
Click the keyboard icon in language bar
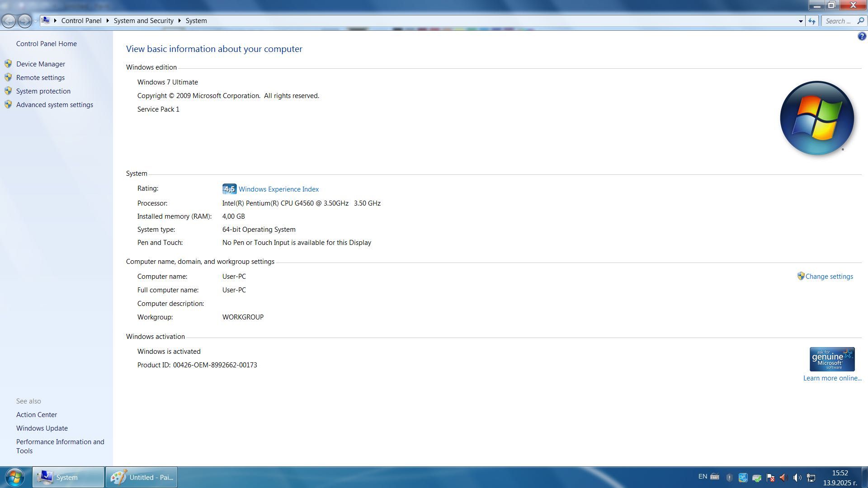point(715,477)
